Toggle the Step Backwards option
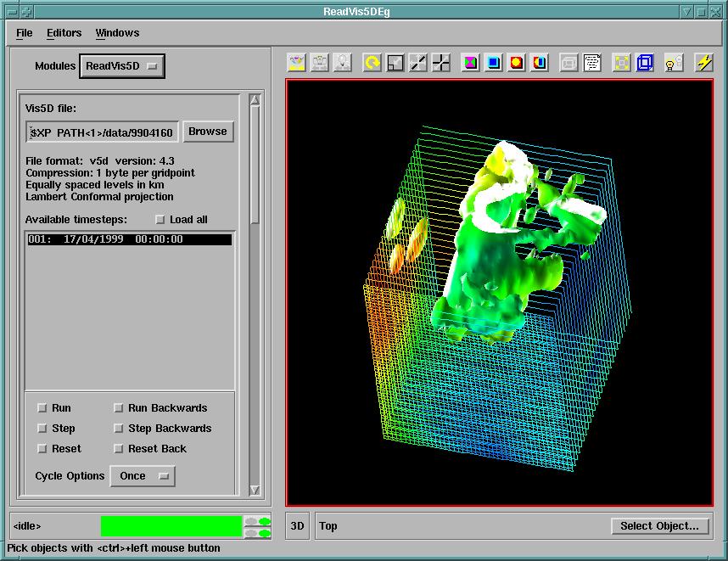The width and height of the screenshot is (728, 561). pyautogui.click(x=119, y=429)
